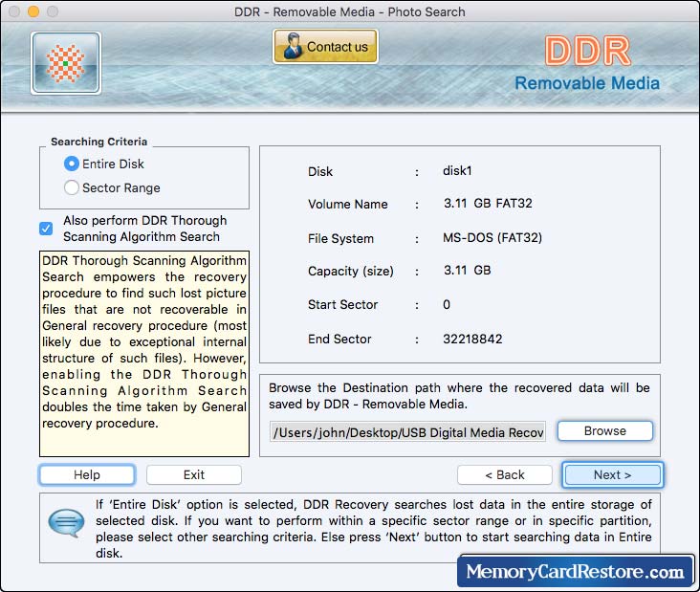
Task: Toggle DDR Thorough Scanning Algorithm Search checkbox
Action: tap(46, 229)
